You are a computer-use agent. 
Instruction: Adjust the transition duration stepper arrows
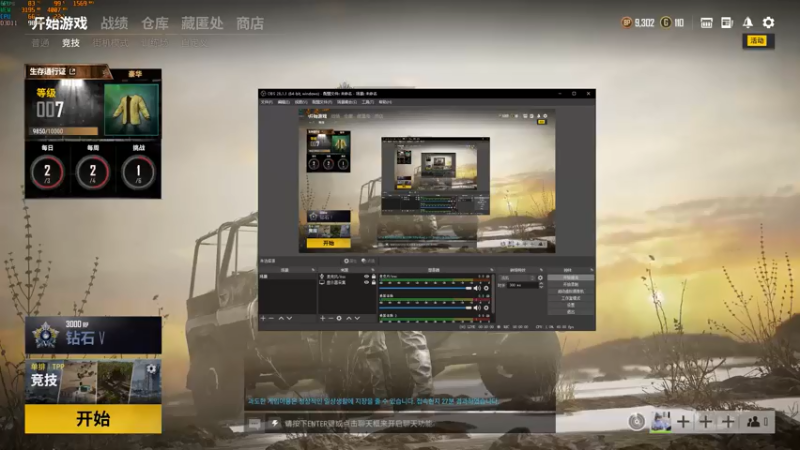click(541, 285)
